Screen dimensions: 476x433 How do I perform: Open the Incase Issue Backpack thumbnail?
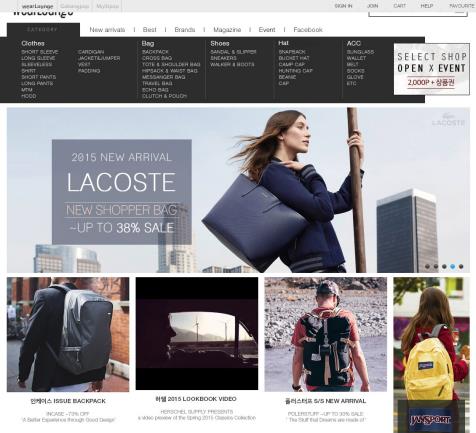point(68,334)
